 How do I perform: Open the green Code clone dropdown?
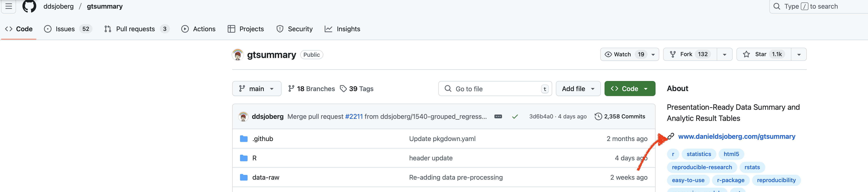coord(629,89)
